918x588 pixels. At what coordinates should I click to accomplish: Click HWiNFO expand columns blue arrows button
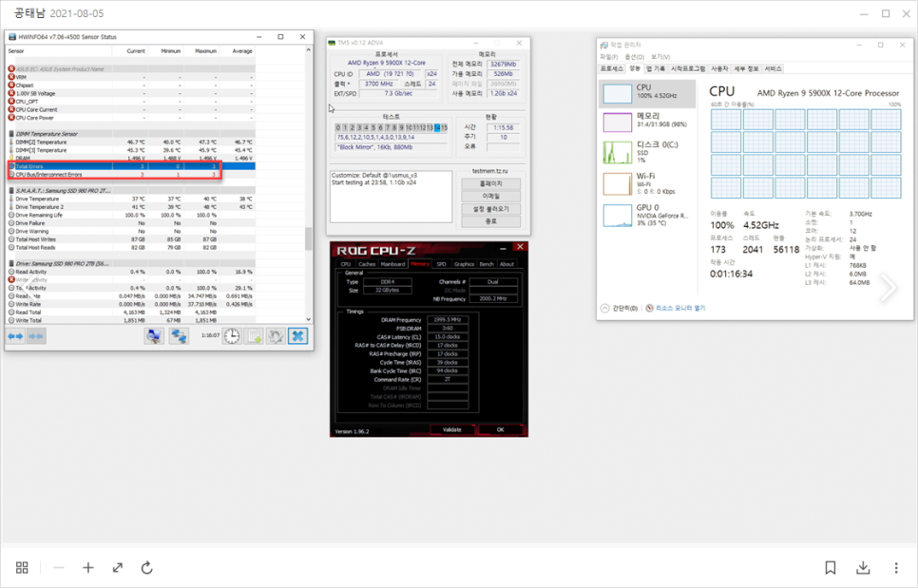click(16, 336)
